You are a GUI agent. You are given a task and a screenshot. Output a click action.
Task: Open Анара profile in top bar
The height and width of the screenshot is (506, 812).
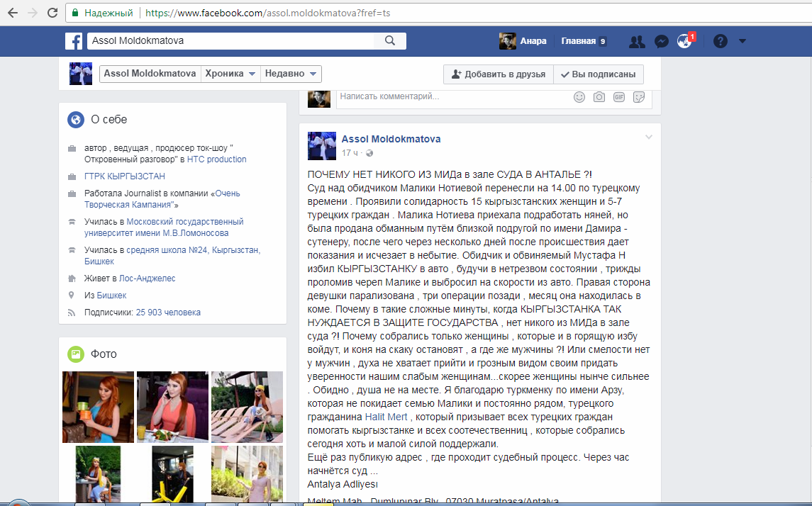click(523, 41)
